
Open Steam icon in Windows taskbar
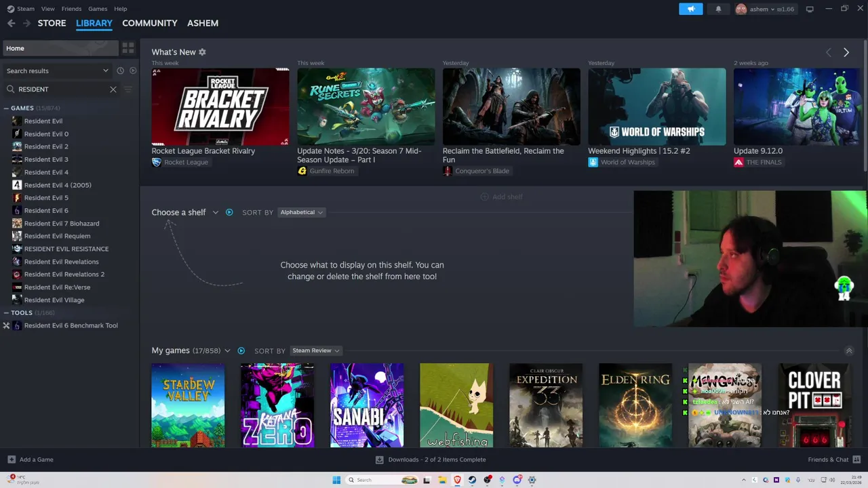click(472, 480)
